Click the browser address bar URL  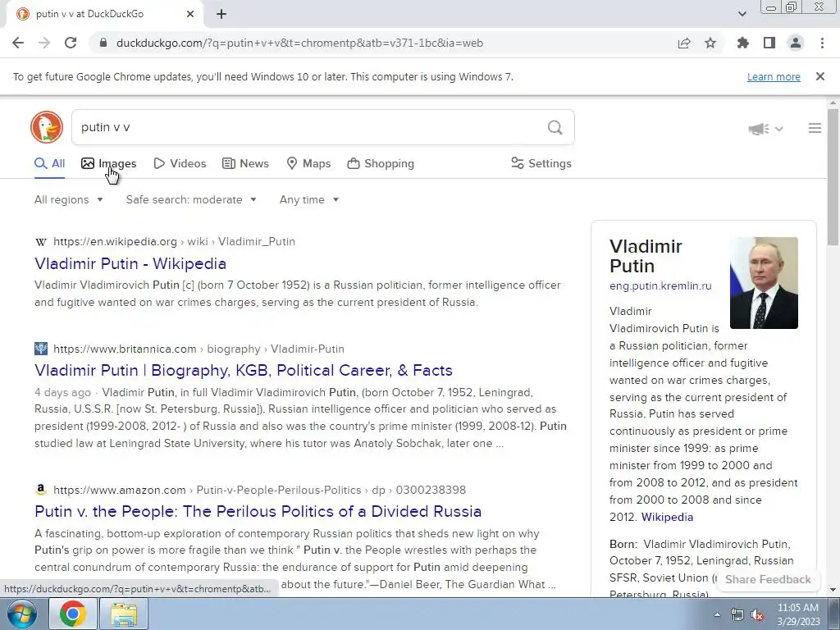point(299,43)
